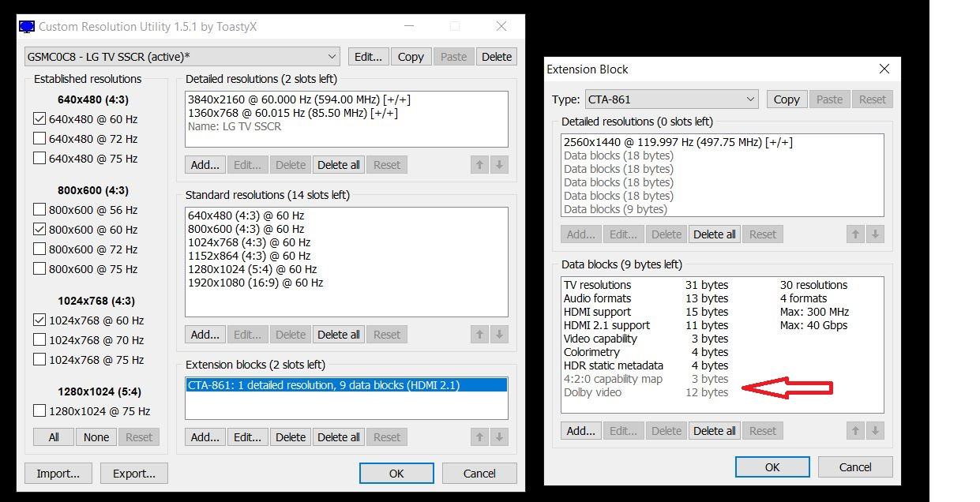Click OK in main CRU window

pos(396,474)
